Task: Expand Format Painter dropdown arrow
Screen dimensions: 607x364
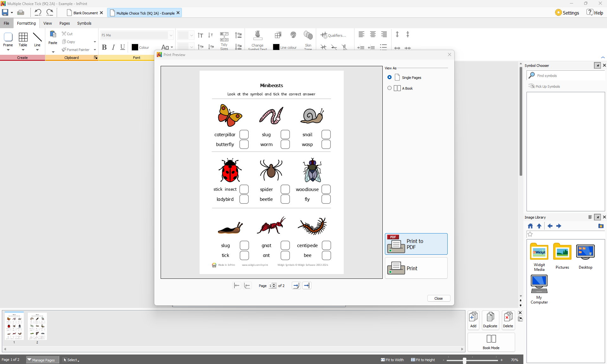Action: coord(95,50)
